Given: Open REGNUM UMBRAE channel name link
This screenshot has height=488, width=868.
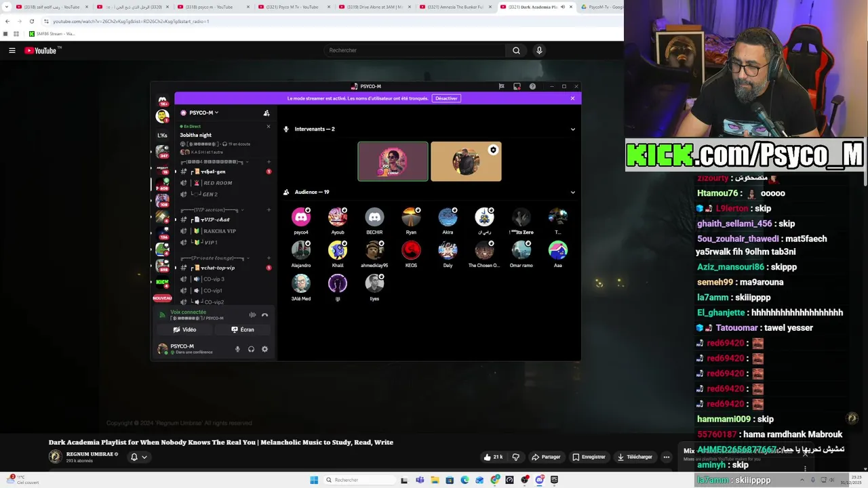Looking at the screenshot, I should pyautogui.click(x=90, y=454).
